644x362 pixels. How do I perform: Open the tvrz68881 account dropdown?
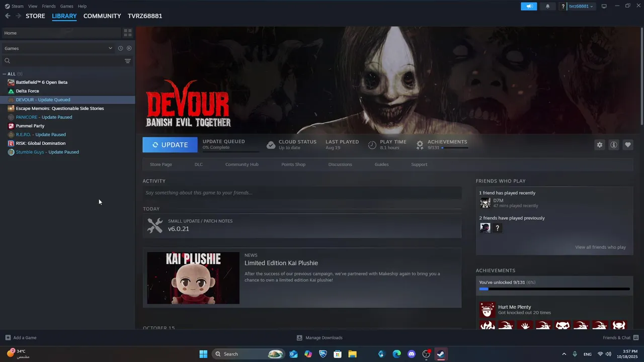click(582, 6)
